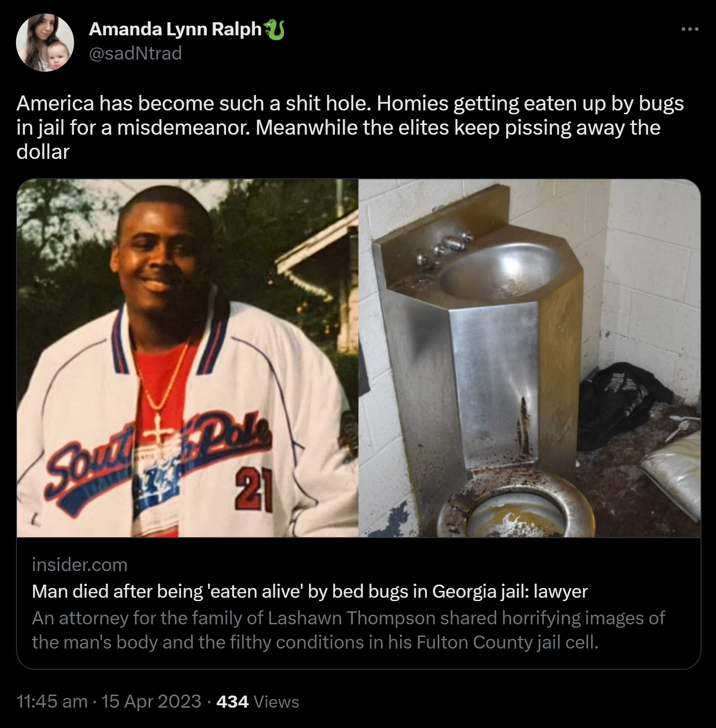Open Amanda Lynn Ralph's profile name

point(175,29)
